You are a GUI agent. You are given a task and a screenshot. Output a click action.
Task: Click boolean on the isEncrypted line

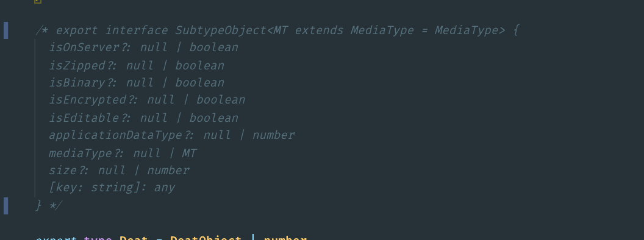(x=221, y=100)
